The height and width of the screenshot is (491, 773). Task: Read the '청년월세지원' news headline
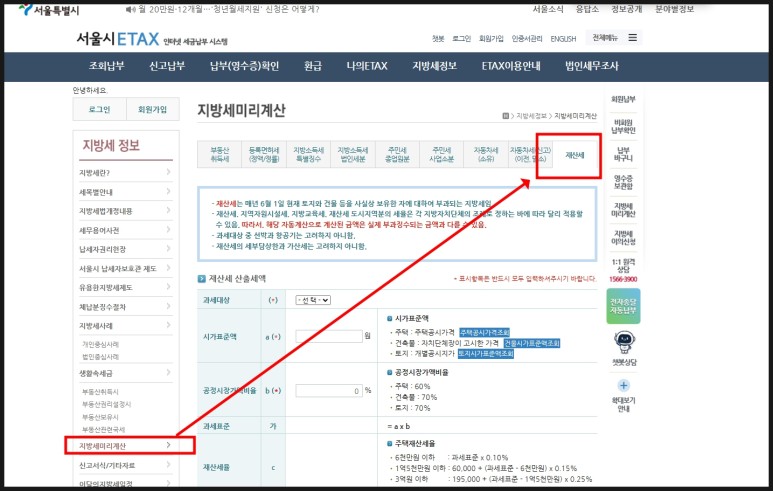[x=228, y=9]
